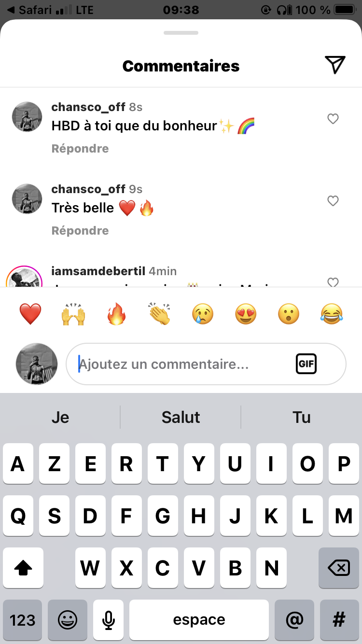Insert the fire emoji reaction
The height and width of the screenshot is (644, 362).
(x=116, y=314)
